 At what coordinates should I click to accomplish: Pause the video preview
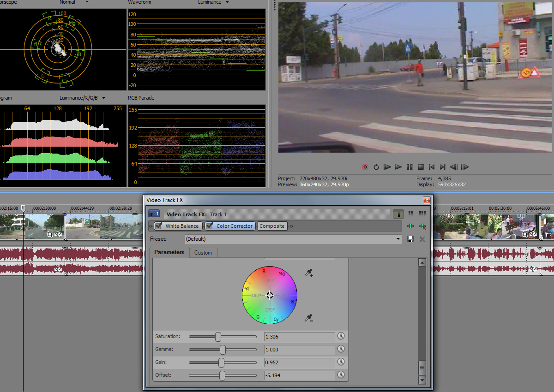[x=409, y=167]
